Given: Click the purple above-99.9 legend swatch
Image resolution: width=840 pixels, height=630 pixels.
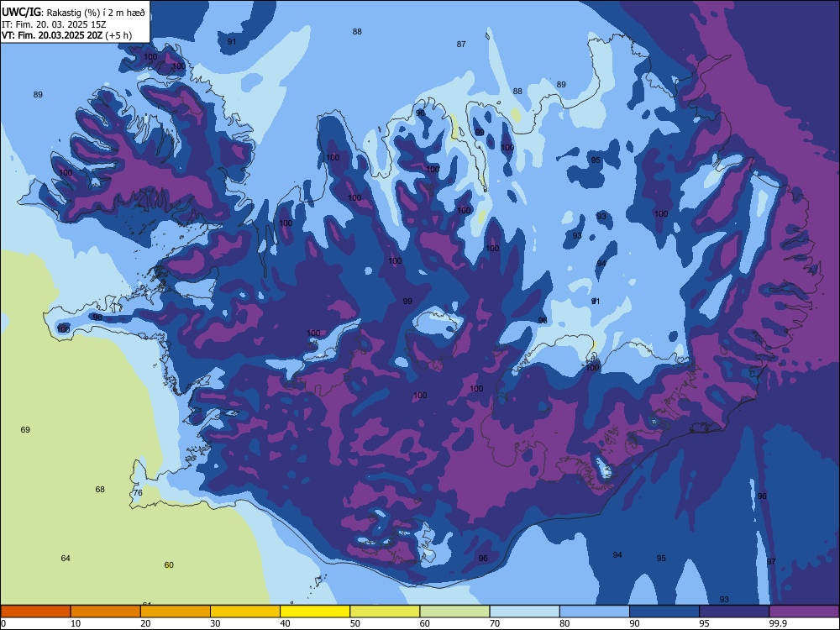Looking at the screenshot, I should [x=804, y=612].
